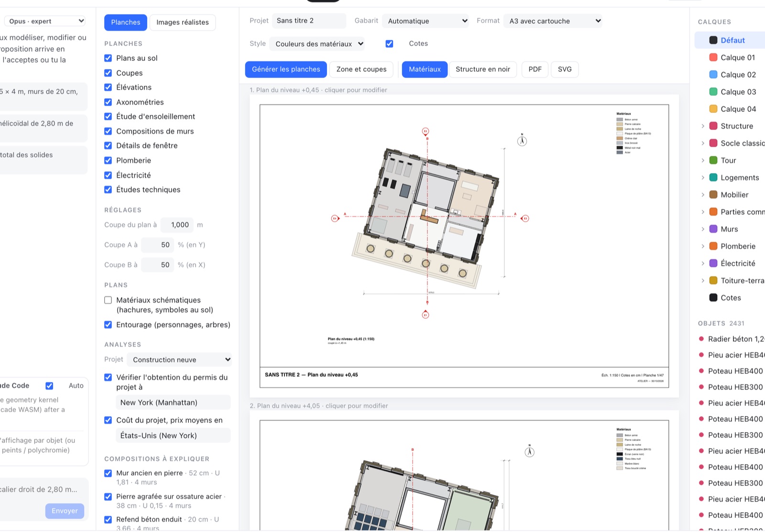Click Générer les planches button
This screenshot has height=532, width=765.
coord(286,69)
